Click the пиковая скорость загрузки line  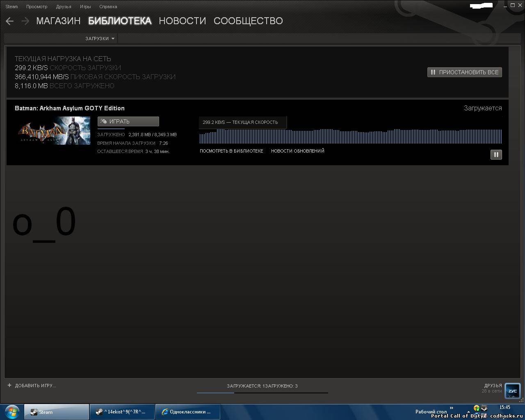pos(95,77)
